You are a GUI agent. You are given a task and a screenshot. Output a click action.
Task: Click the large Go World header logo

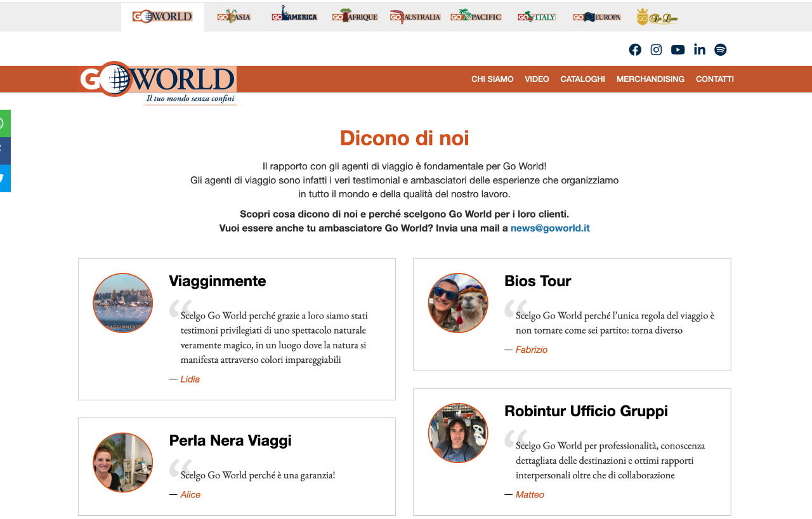pos(158,81)
